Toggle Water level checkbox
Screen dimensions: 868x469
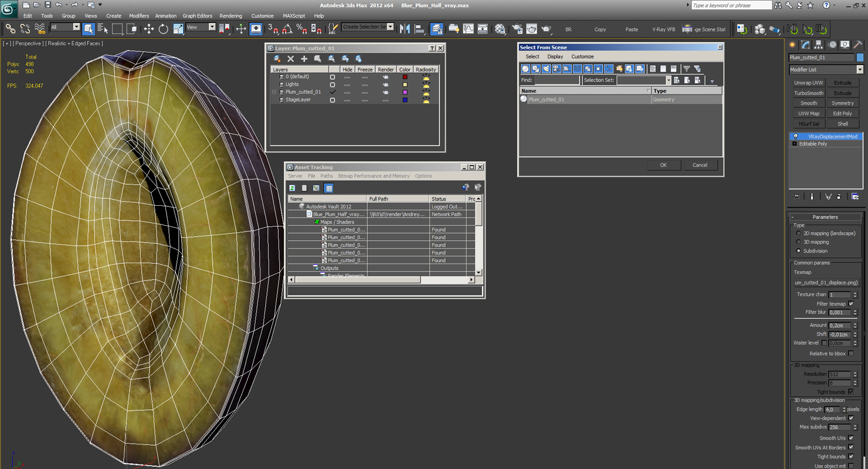click(824, 343)
